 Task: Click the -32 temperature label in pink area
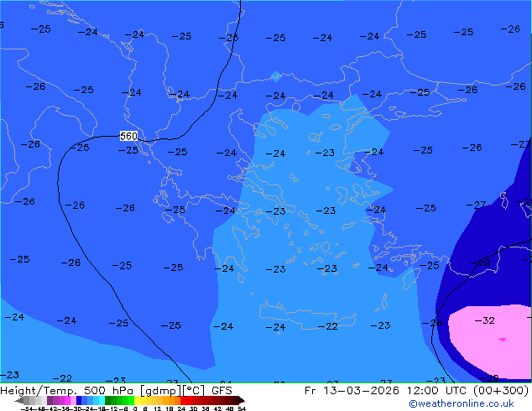[x=484, y=320]
